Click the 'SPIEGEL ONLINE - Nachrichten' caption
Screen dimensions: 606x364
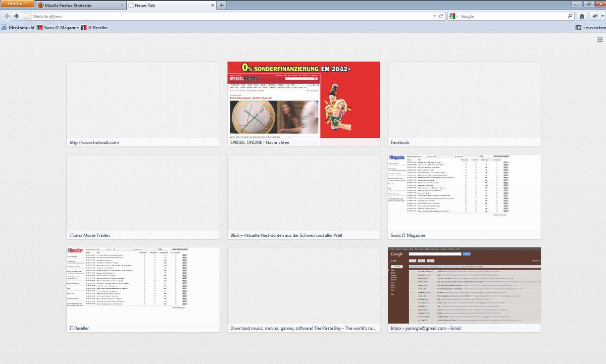[260, 142]
